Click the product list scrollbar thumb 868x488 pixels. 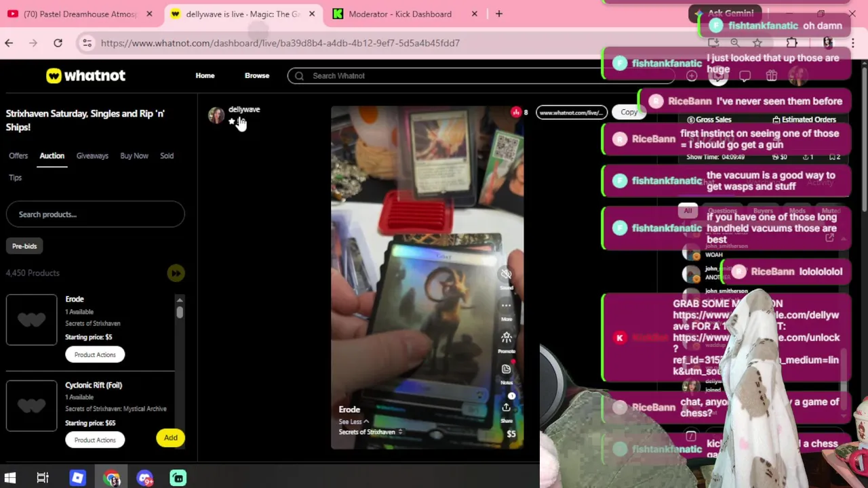coord(180,312)
